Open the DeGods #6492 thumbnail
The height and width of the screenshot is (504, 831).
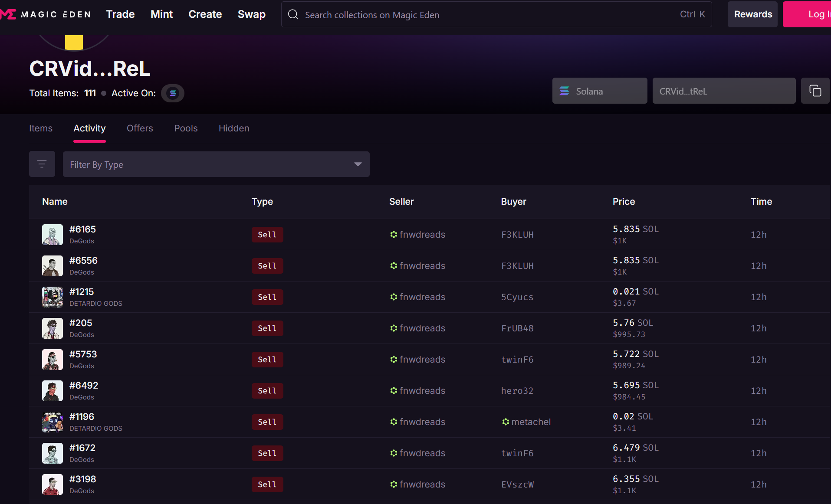53,391
